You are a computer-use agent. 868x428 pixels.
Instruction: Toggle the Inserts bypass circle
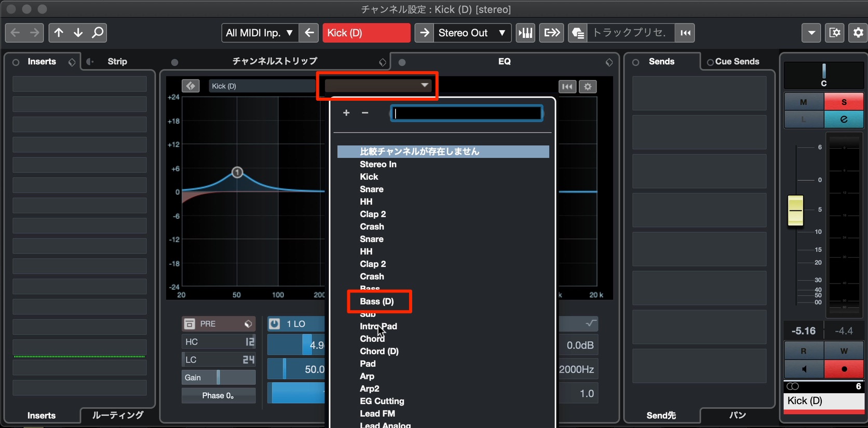[x=16, y=62]
